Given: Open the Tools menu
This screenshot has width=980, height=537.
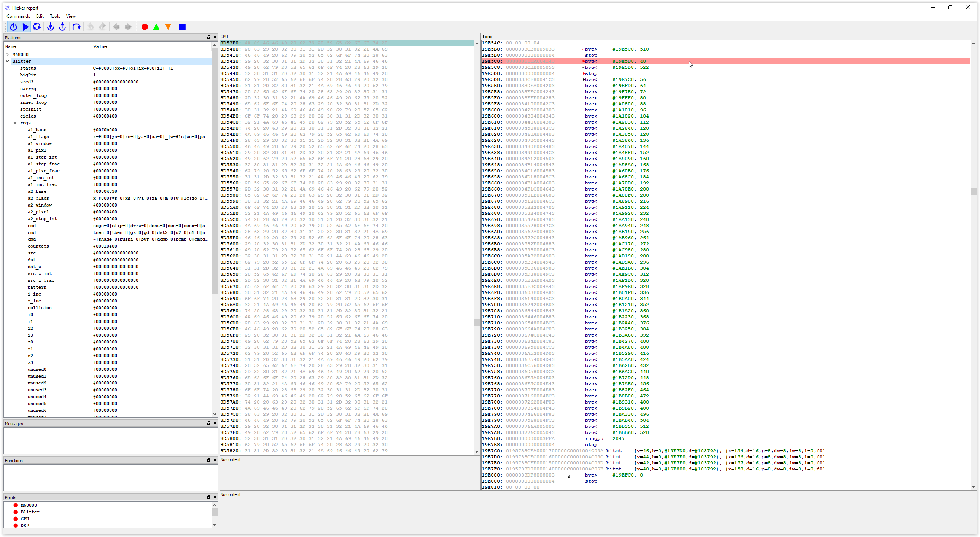Looking at the screenshot, I should [55, 16].
